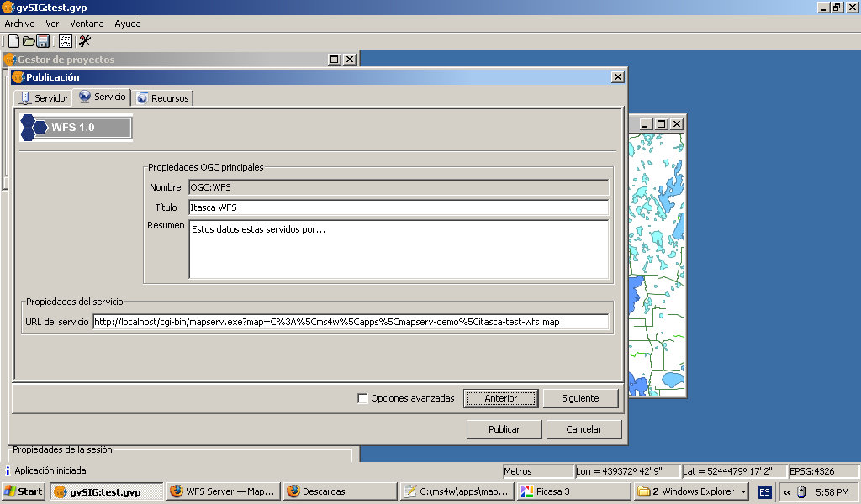Expand hidden system tray icons
This screenshot has width=861, height=504.
[x=786, y=491]
